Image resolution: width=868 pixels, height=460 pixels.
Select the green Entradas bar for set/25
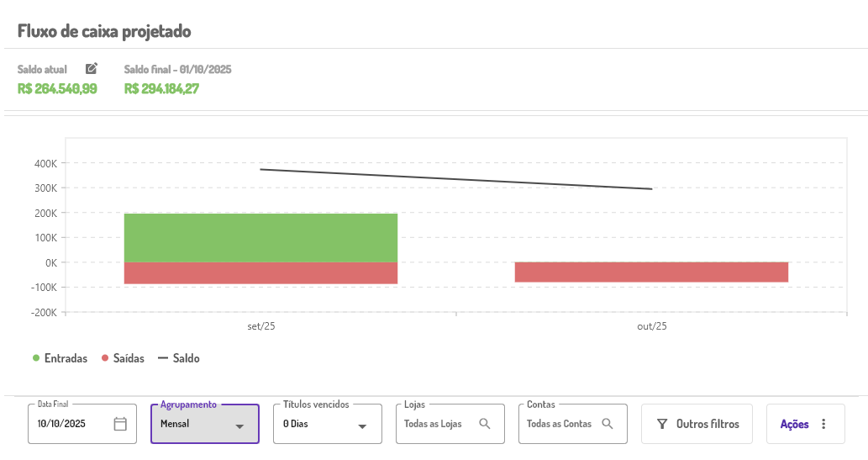260,237
